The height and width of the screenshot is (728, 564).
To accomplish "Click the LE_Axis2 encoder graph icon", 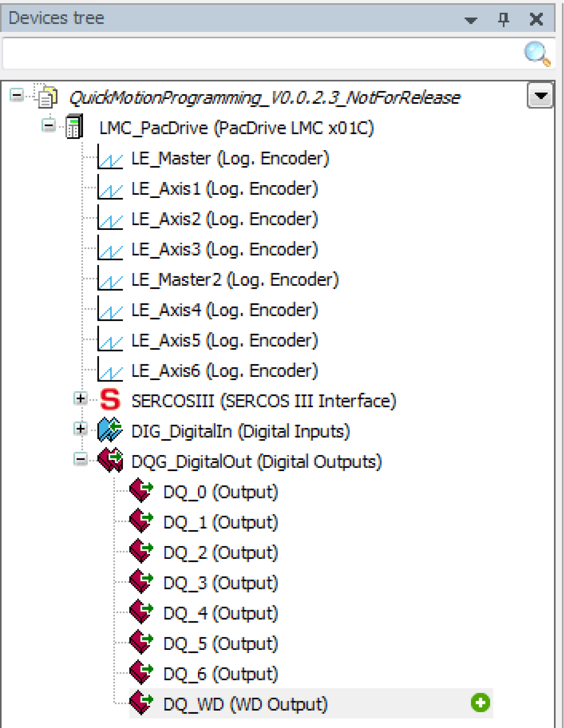I will pyautogui.click(x=110, y=217).
